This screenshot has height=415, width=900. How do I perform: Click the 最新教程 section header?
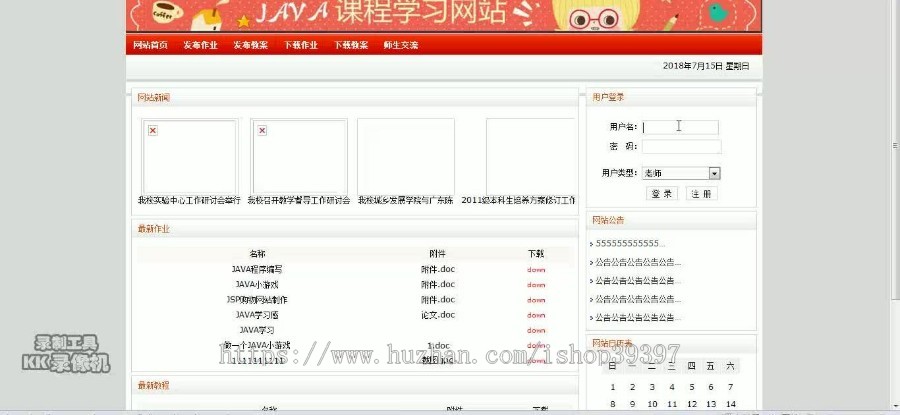154,386
